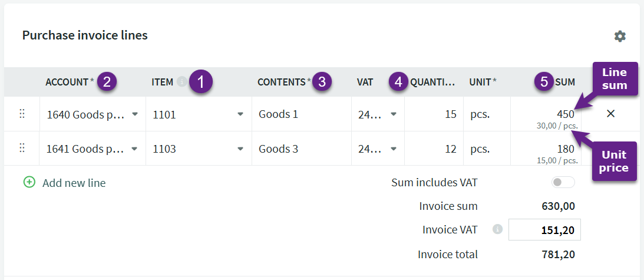Open VAT dropdown on the second line

[x=394, y=149]
